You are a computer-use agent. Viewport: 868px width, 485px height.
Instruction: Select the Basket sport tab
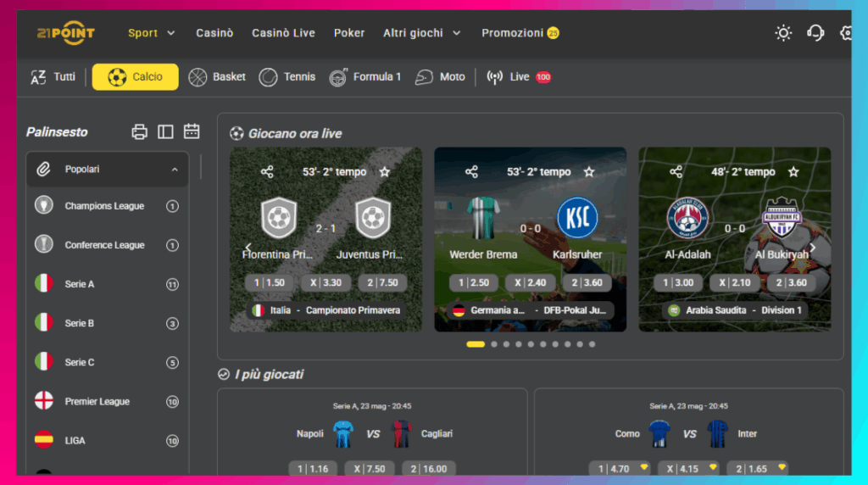216,77
